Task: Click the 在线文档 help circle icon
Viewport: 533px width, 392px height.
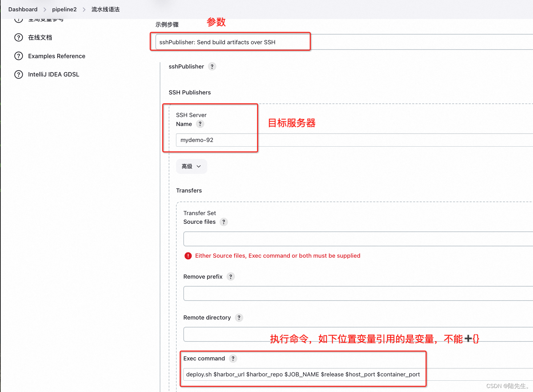Action: pos(19,38)
